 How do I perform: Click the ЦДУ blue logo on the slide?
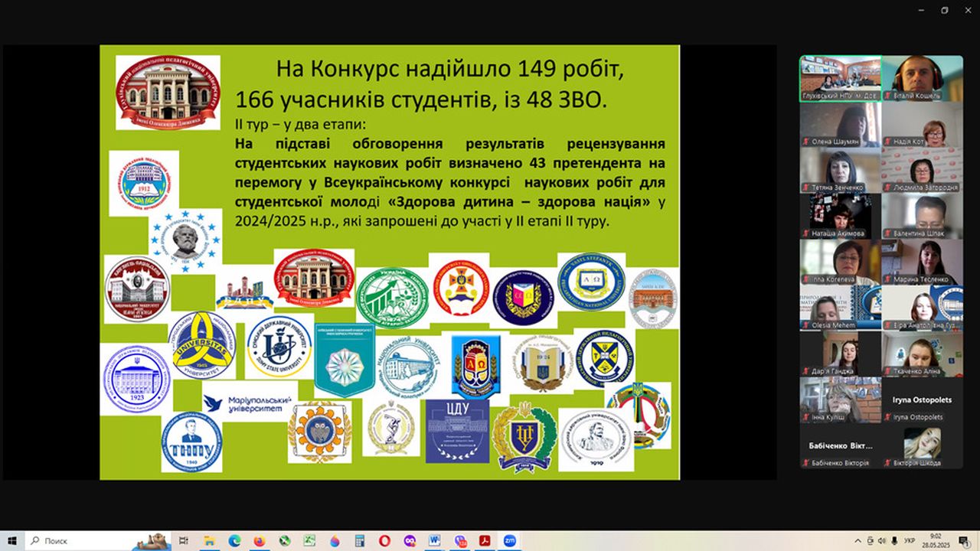pos(457,431)
